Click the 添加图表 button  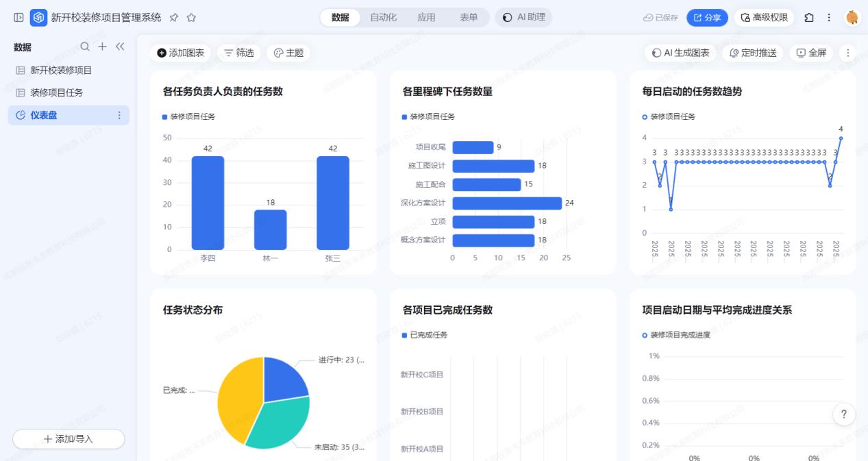point(181,53)
